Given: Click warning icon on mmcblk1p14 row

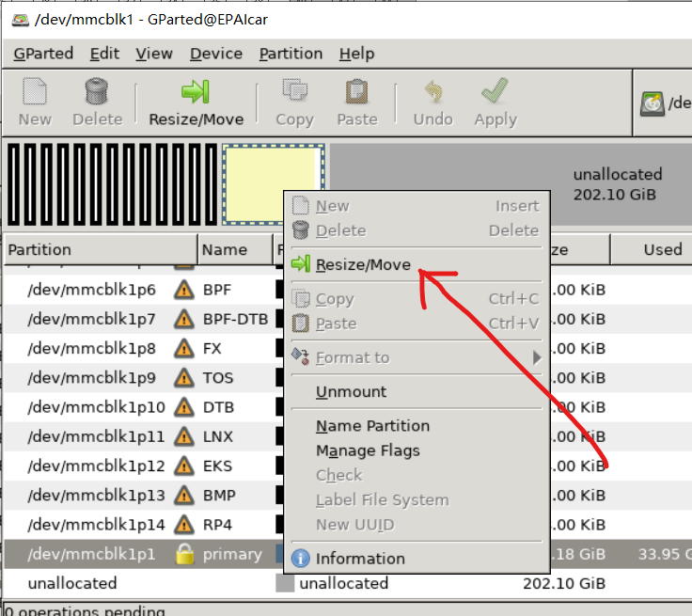Looking at the screenshot, I should tap(184, 525).
